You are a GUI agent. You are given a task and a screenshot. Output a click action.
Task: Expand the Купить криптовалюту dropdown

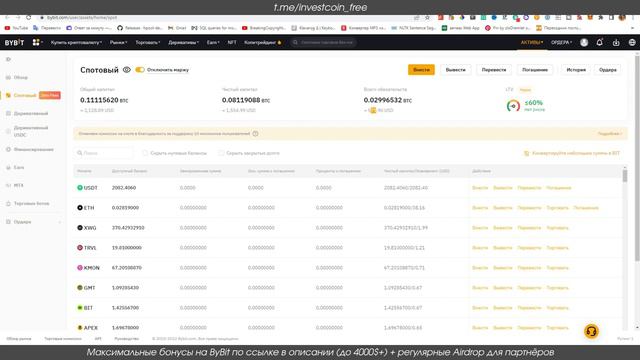click(76, 42)
